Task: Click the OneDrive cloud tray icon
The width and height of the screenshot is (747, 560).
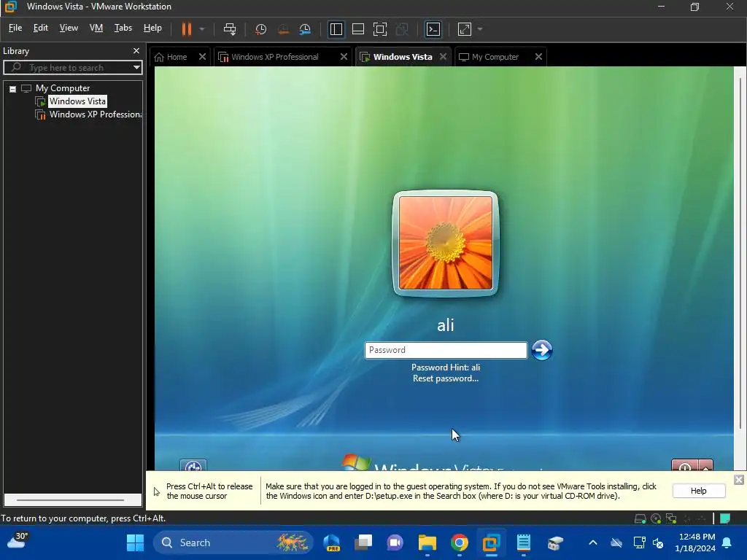Action: coord(616,542)
